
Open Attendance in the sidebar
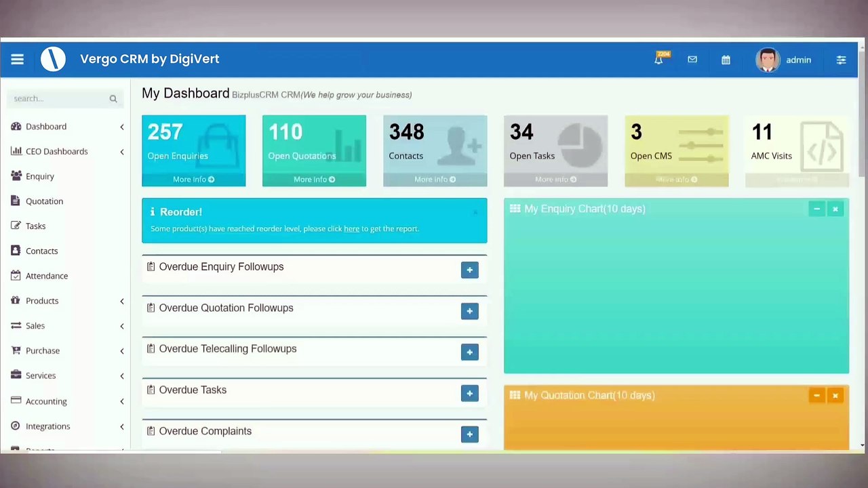(47, 276)
